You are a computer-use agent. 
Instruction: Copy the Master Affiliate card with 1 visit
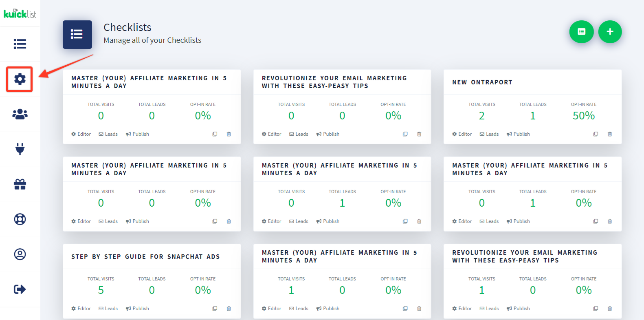coord(405,309)
